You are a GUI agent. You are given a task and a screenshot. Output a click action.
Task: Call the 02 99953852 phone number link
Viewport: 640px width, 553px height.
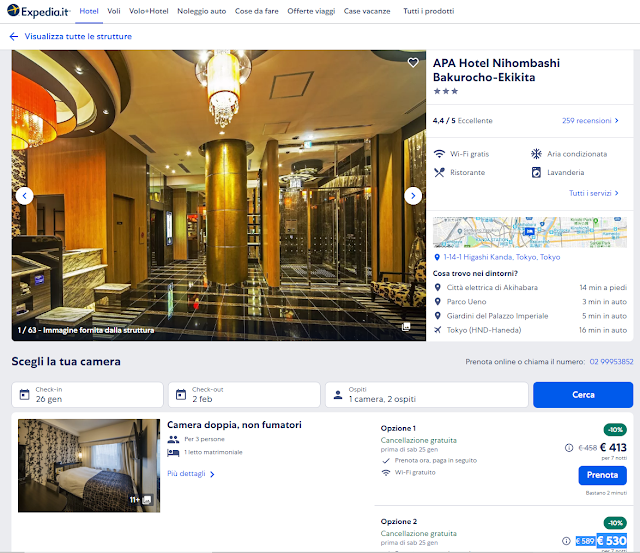611,362
